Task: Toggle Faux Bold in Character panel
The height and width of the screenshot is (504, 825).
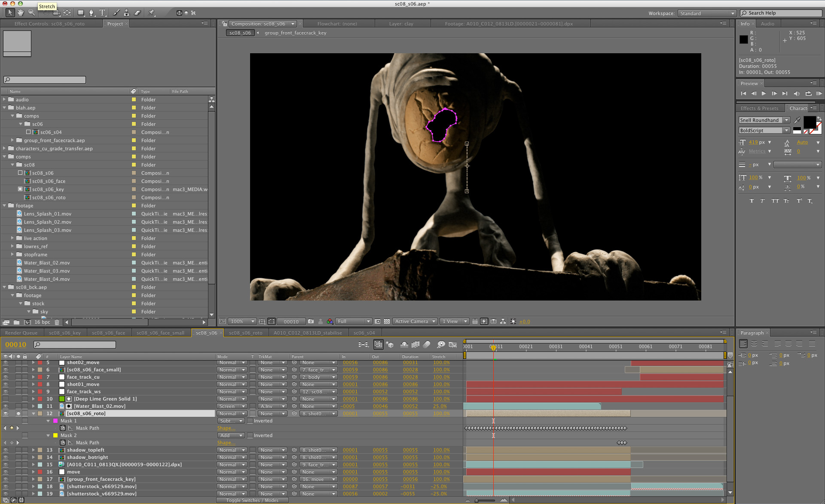Action: coord(752,200)
